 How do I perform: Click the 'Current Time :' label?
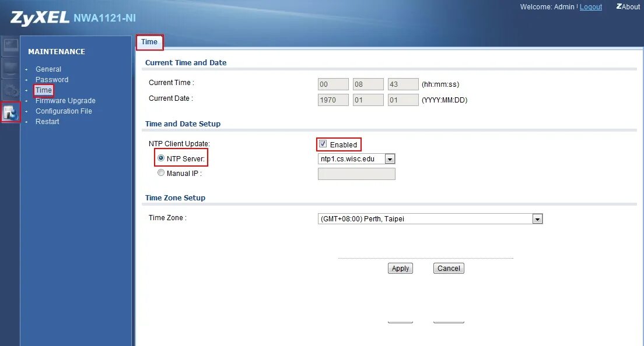click(x=171, y=82)
